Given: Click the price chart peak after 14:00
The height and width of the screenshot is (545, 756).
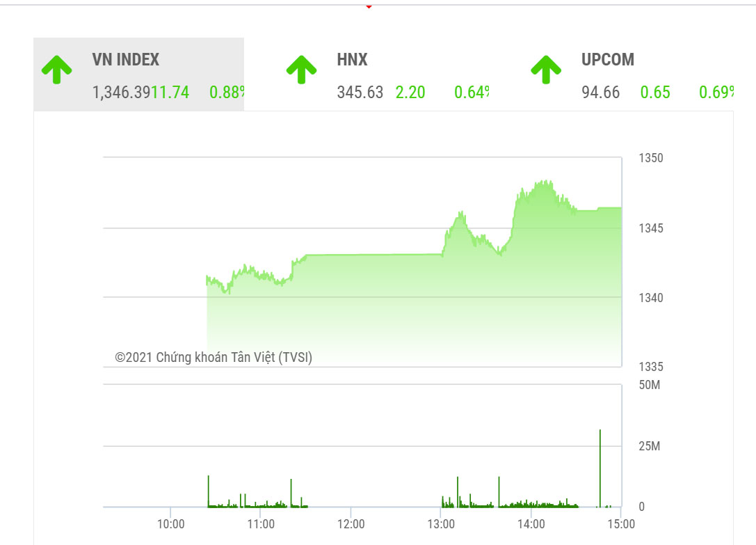Looking at the screenshot, I should (x=545, y=182).
